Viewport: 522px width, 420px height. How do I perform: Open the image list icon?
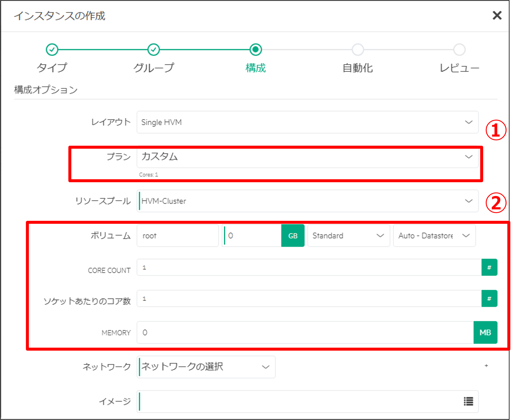click(468, 401)
